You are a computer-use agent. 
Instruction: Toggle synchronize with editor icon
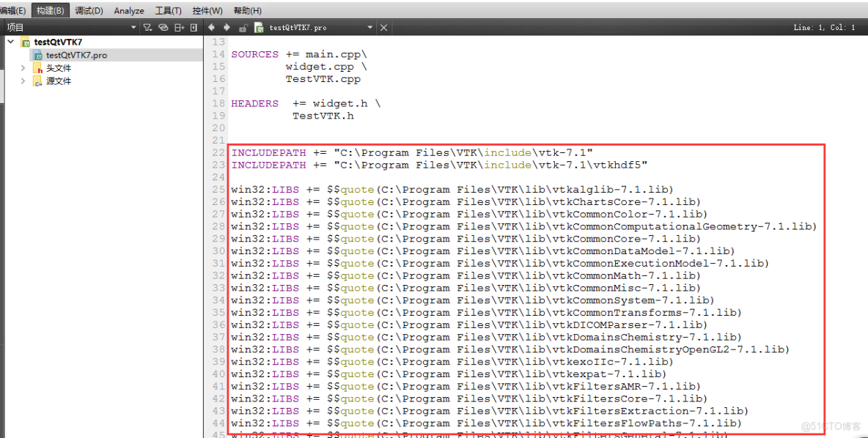point(163,27)
